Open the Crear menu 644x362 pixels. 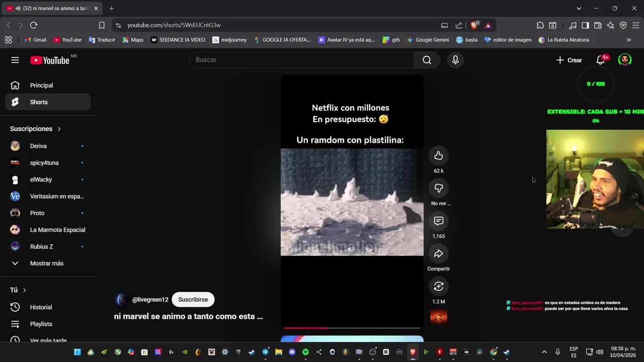(569, 60)
